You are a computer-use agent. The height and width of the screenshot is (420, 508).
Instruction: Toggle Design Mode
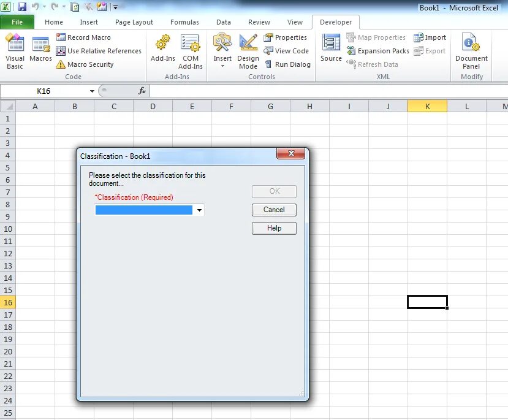point(248,52)
